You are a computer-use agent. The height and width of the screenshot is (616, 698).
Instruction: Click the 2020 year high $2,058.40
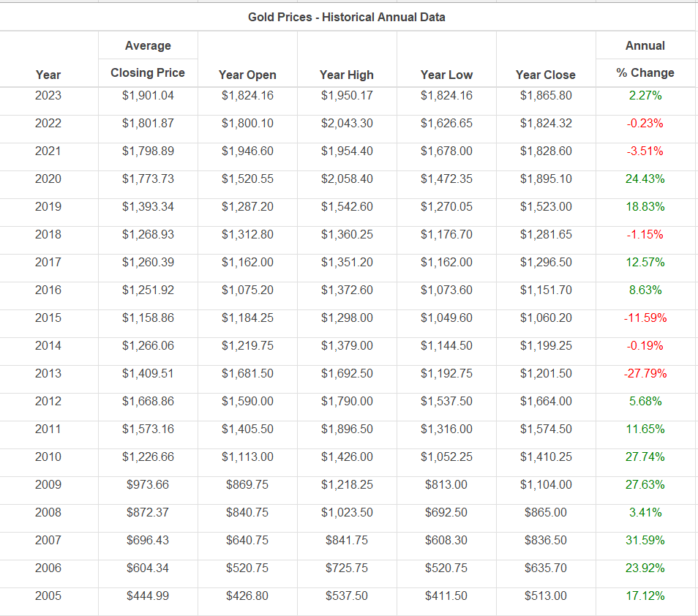pos(347,179)
